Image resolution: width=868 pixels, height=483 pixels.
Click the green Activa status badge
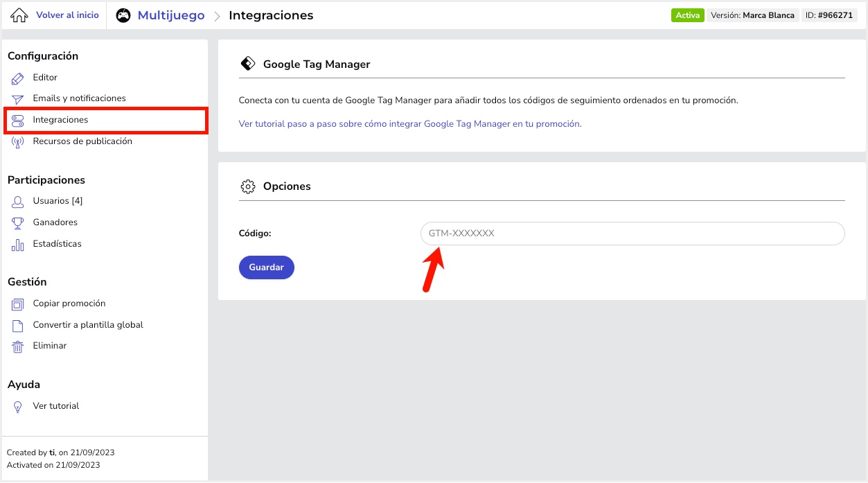(x=687, y=15)
